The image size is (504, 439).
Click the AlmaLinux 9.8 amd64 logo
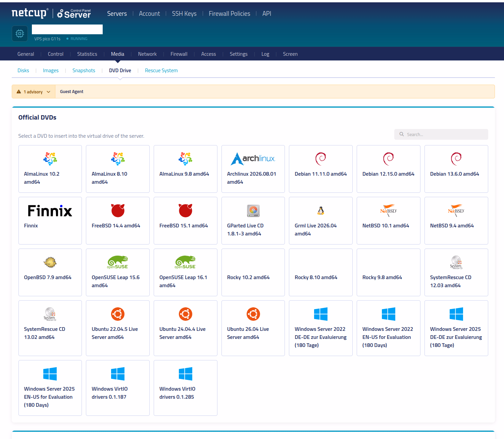click(186, 159)
